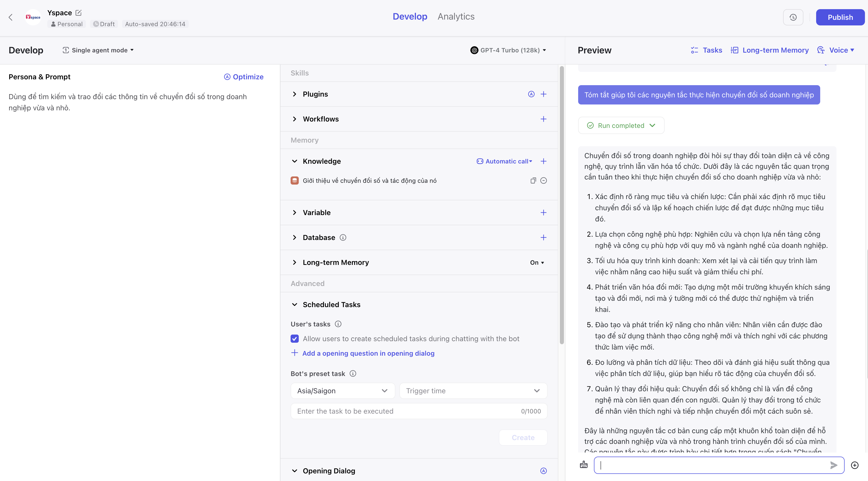The image size is (868, 481).
Task: Collapse the Knowledge section
Action: click(x=294, y=161)
